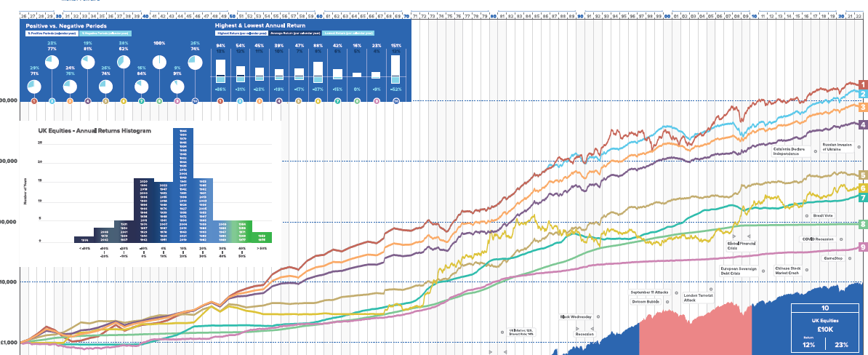Open the London Terrorist Attack event label
The width and height of the screenshot is (868, 355).
coord(699,298)
